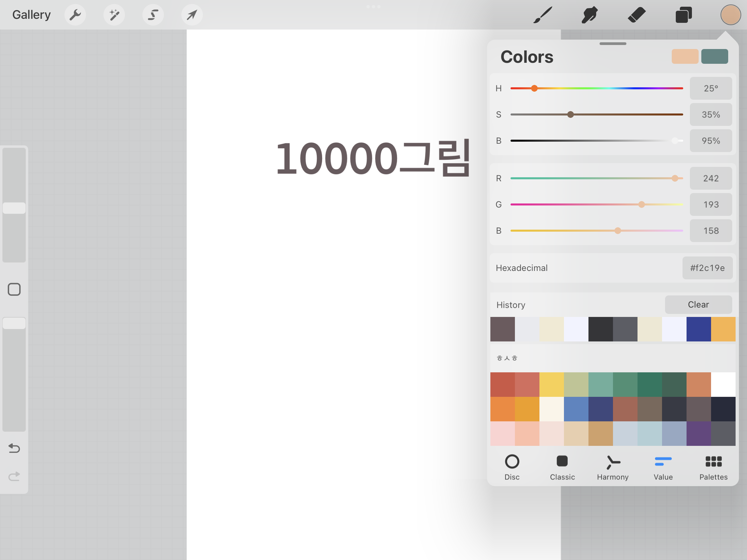Viewport: 747px width, 560px height.
Task: Return to the Gallery
Action: [x=32, y=15]
